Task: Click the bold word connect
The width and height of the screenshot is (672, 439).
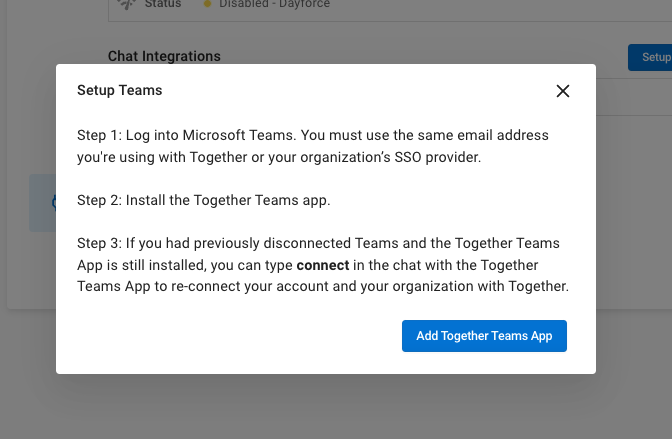Action: (x=323, y=265)
